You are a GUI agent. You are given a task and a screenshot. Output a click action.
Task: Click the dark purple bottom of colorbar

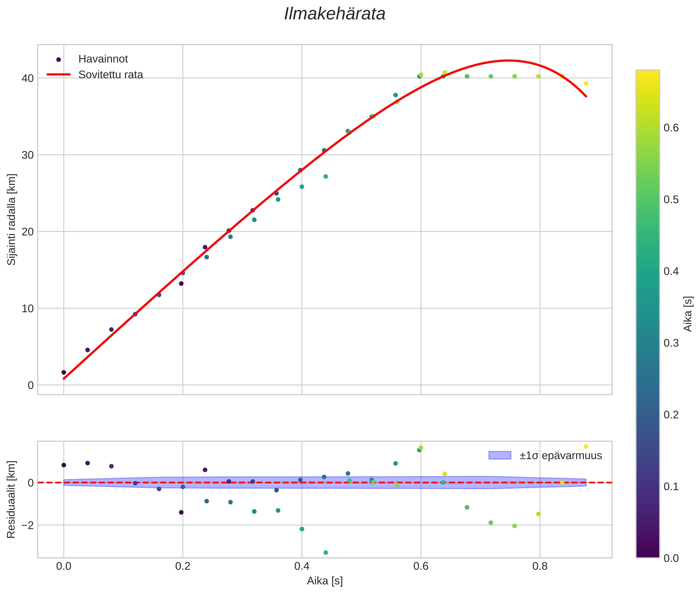pyautogui.click(x=647, y=553)
